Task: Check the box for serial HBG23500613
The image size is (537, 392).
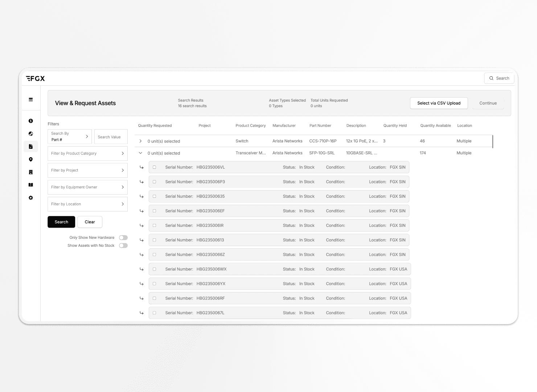Action: tap(154, 240)
